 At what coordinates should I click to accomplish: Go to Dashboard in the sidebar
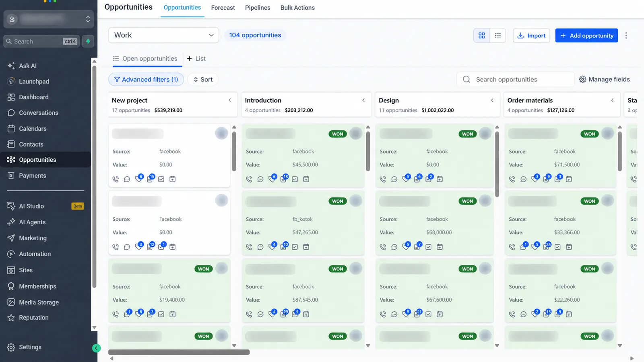33,97
